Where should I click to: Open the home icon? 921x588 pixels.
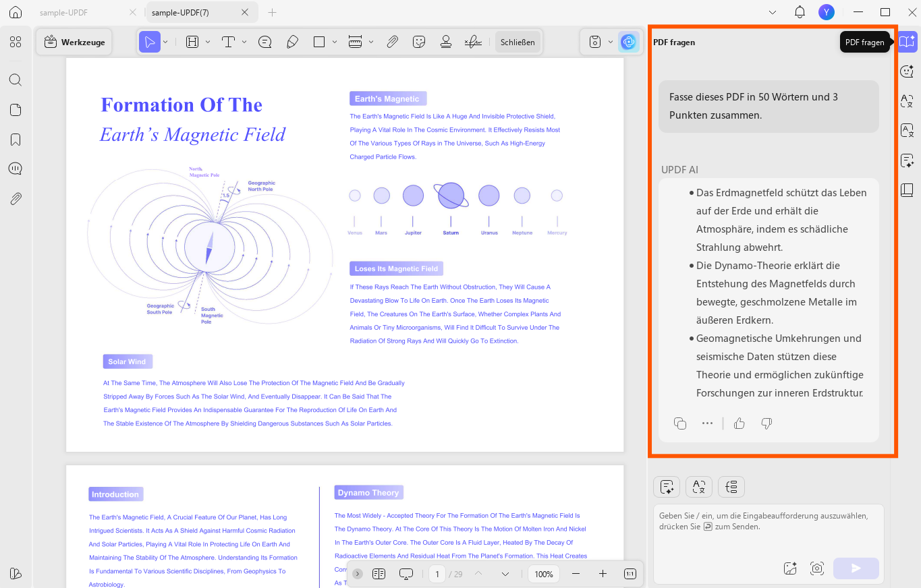click(16, 12)
